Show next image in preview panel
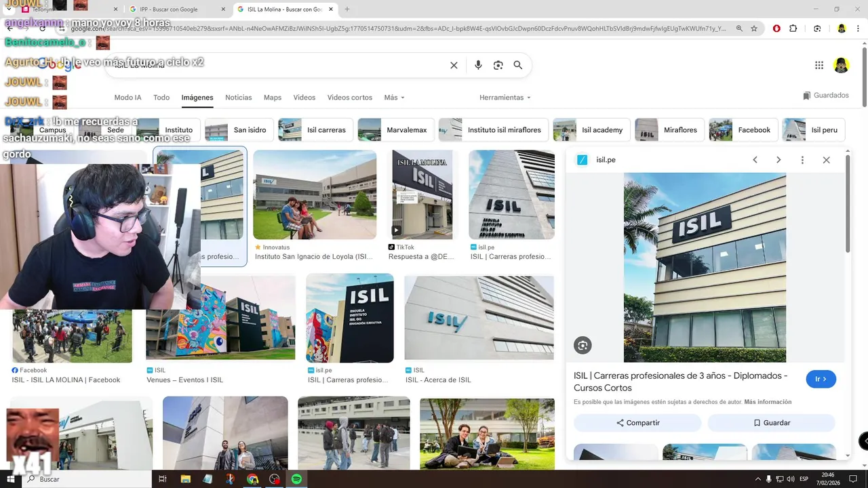Screen dimensions: 868x488 (778, 160)
